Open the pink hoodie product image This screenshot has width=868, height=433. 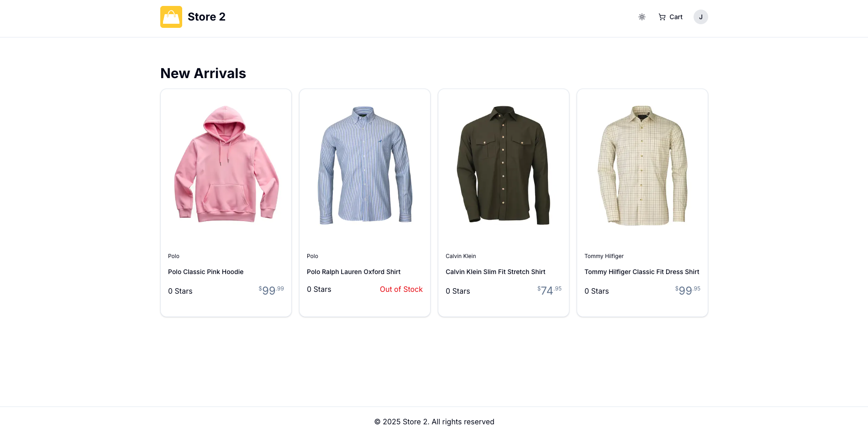click(226, 165)
